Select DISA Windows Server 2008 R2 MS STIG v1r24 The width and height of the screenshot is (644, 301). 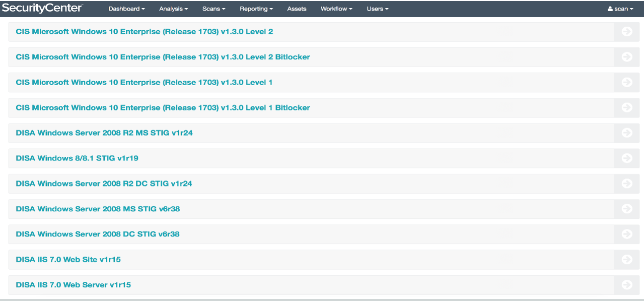click(x=104, y=133)
